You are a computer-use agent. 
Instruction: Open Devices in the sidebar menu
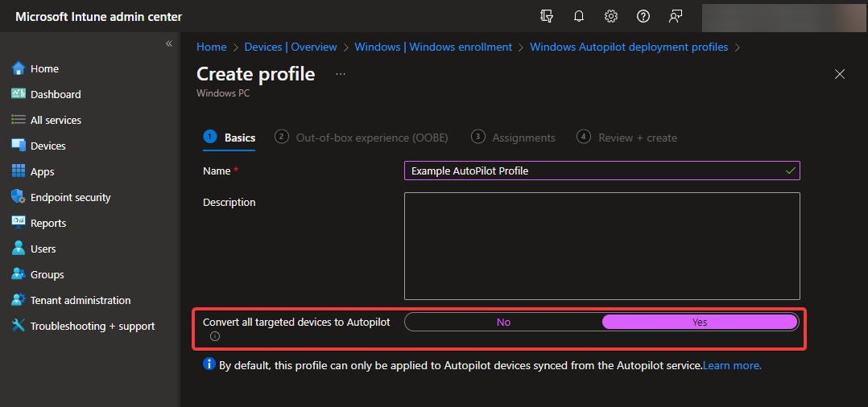click(48, 146)
